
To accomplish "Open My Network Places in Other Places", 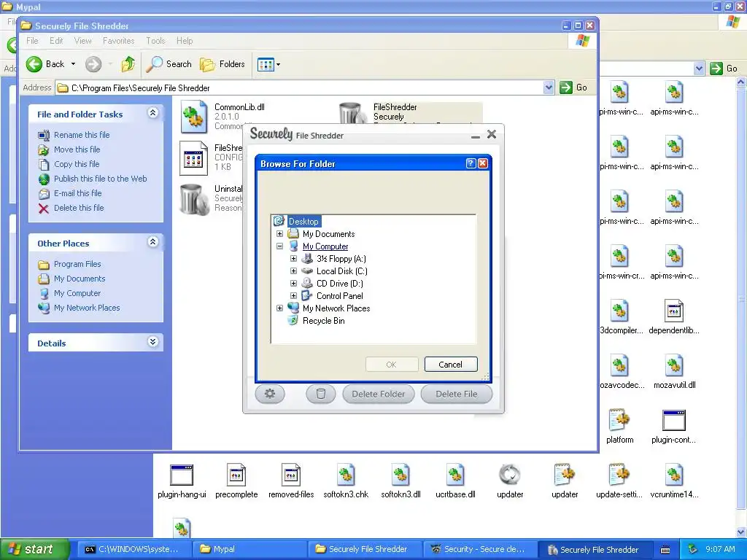I will click(x=87, y=308).
